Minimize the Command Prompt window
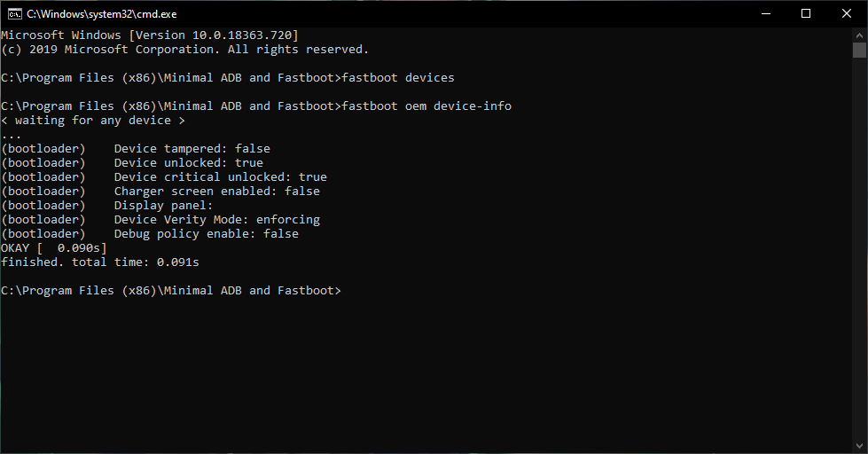This screenshot has width=868, height=454. [x=764, y=13]
